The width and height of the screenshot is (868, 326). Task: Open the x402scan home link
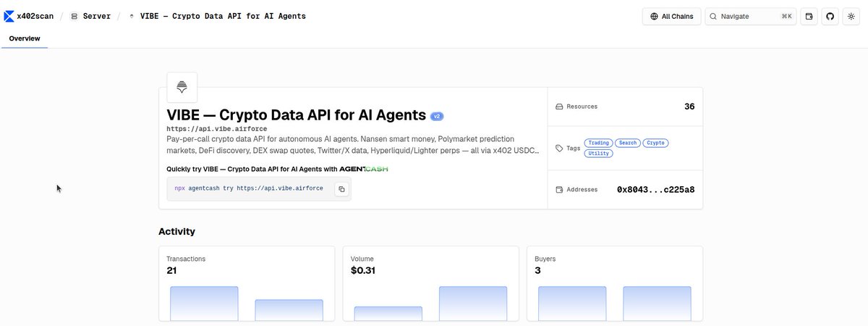point(29,16)
